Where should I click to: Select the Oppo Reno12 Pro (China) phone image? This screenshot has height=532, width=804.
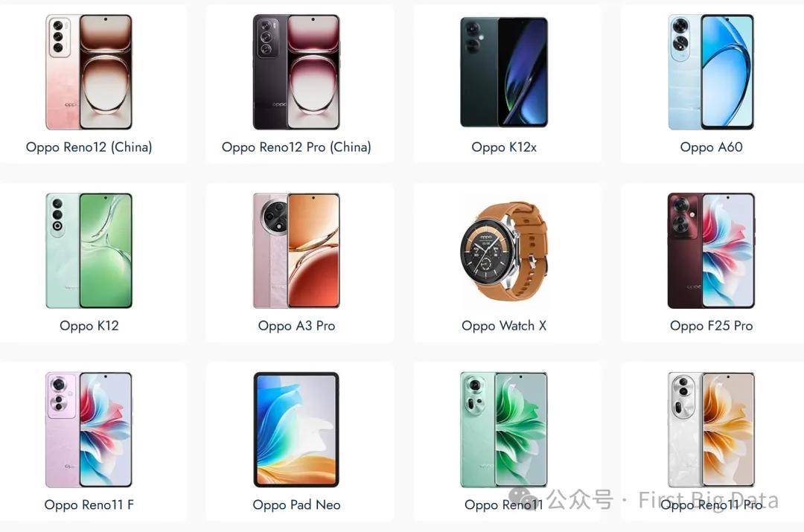[296, 71]
